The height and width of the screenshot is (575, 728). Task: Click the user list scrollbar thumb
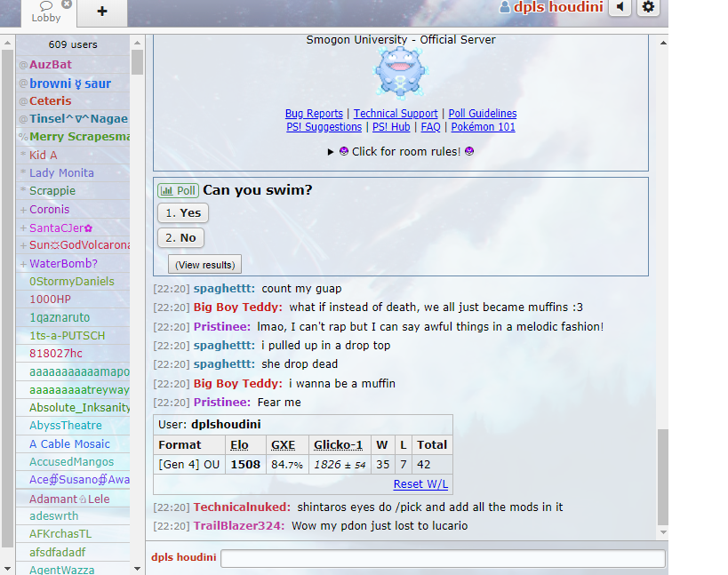pyautogui.click(x=137, y=62)
